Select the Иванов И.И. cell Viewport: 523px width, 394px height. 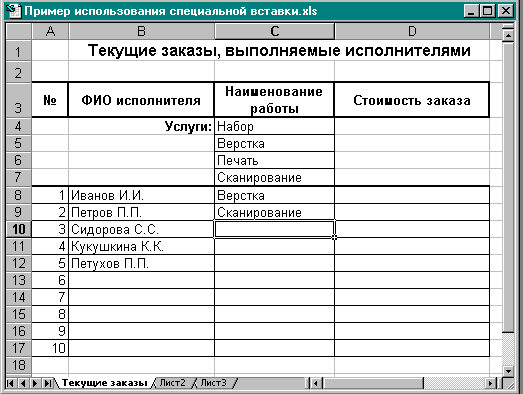pyautogui.click(x=141, y=195)
